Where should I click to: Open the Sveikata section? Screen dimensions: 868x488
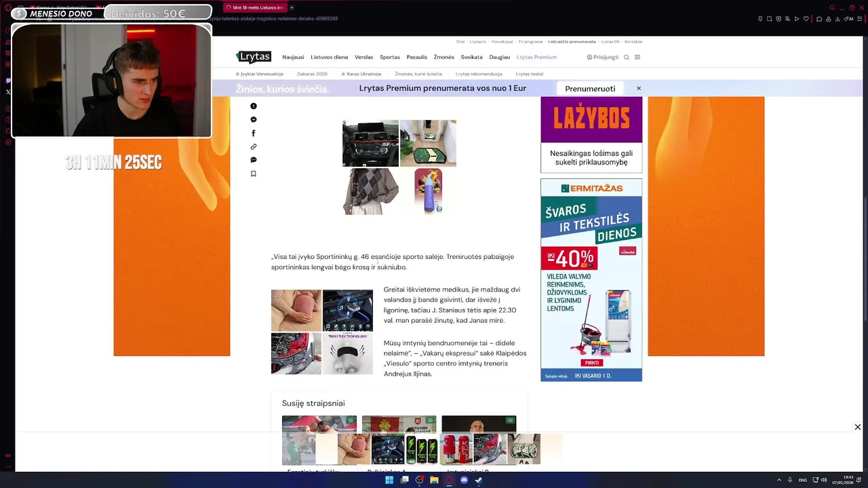point(472,57)
